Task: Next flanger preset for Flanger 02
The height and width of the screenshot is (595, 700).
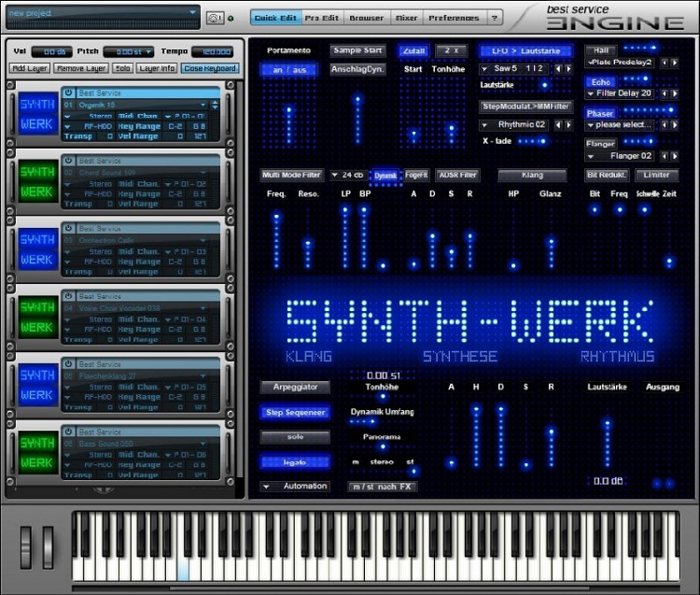Action: pos(675,156)
